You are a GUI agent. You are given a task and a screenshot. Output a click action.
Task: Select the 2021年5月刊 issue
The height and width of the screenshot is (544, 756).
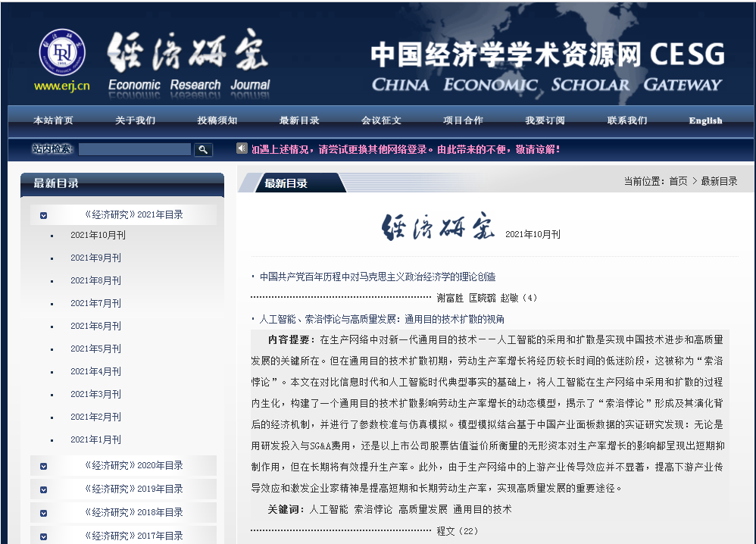click(x=95, y=349)
